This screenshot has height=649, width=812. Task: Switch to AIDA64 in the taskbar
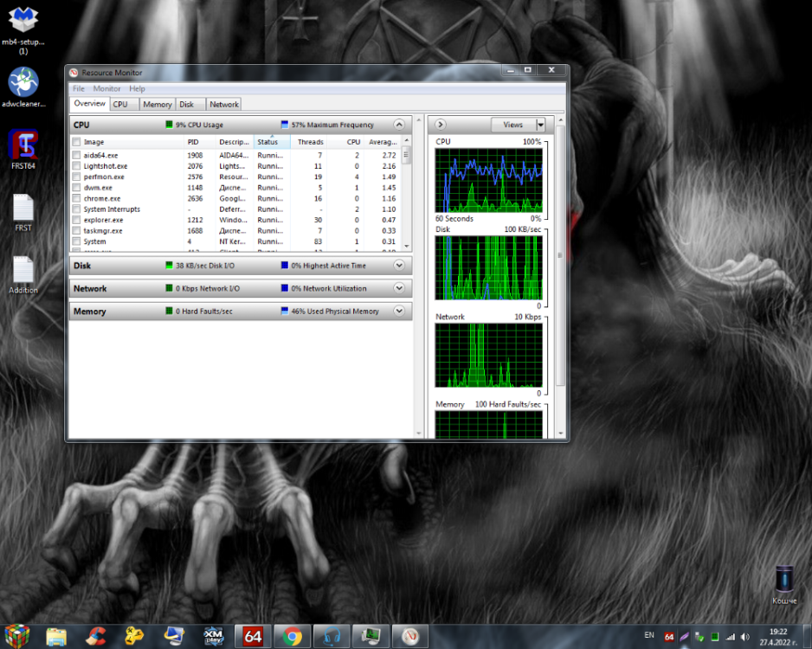click(x=253, y=636)
